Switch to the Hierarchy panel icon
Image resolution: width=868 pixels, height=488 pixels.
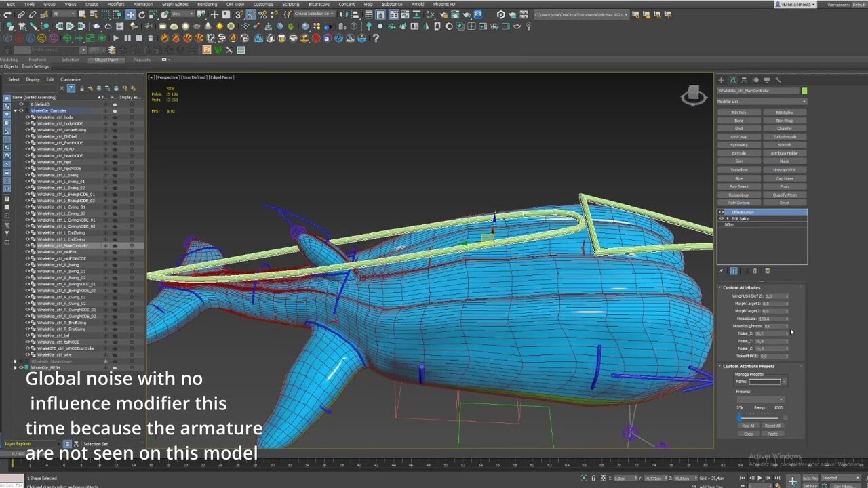(744, 80)
